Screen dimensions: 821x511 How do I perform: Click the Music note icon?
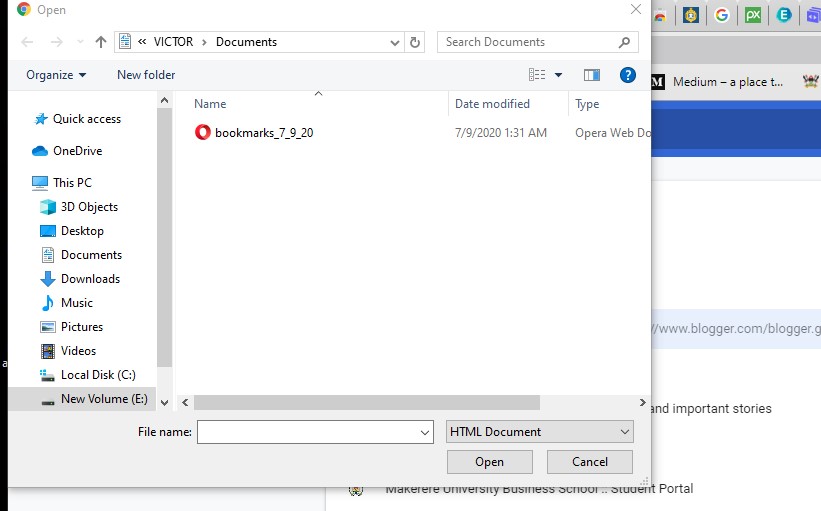click(48, 303)
